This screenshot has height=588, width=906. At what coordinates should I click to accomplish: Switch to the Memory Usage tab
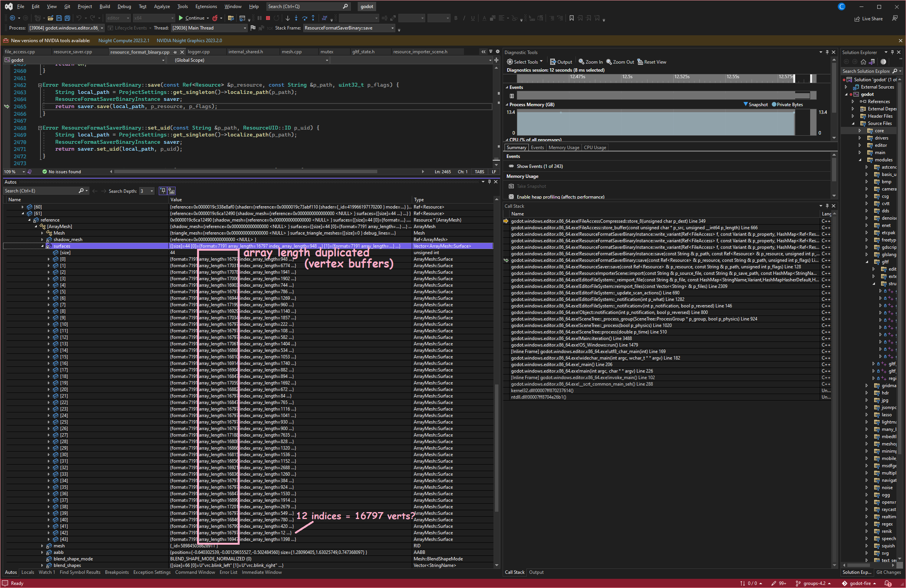tap(564, 147)
